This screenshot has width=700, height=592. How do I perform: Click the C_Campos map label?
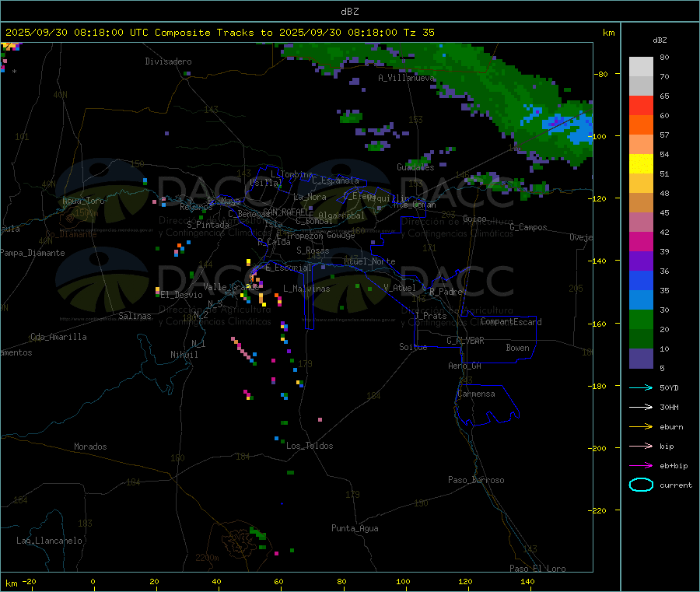click(x=528, y=227)
